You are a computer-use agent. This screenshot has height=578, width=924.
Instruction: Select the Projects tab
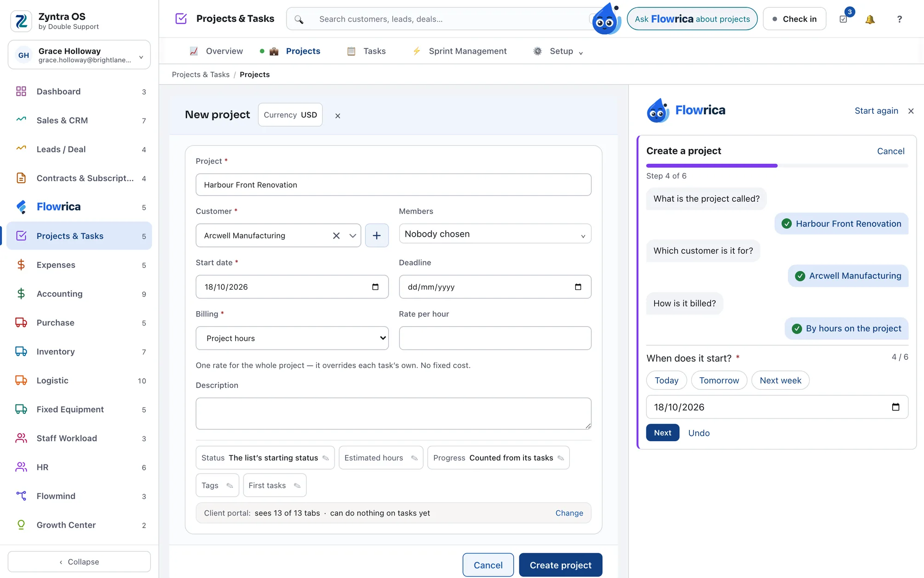click(295, 51)
